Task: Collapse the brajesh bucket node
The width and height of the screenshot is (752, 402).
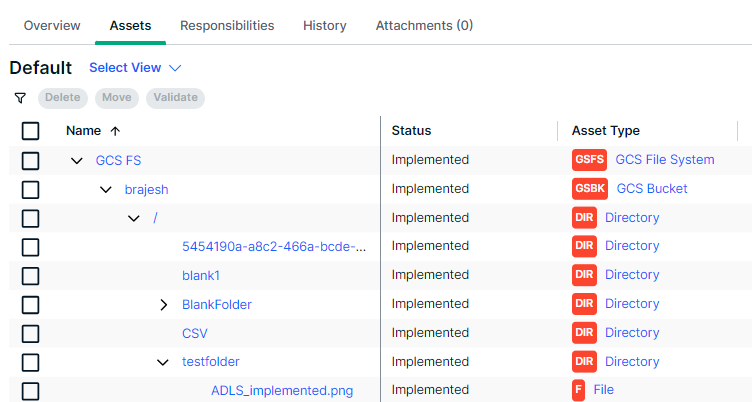Action: pyautogui.click(x=106, y=190)
